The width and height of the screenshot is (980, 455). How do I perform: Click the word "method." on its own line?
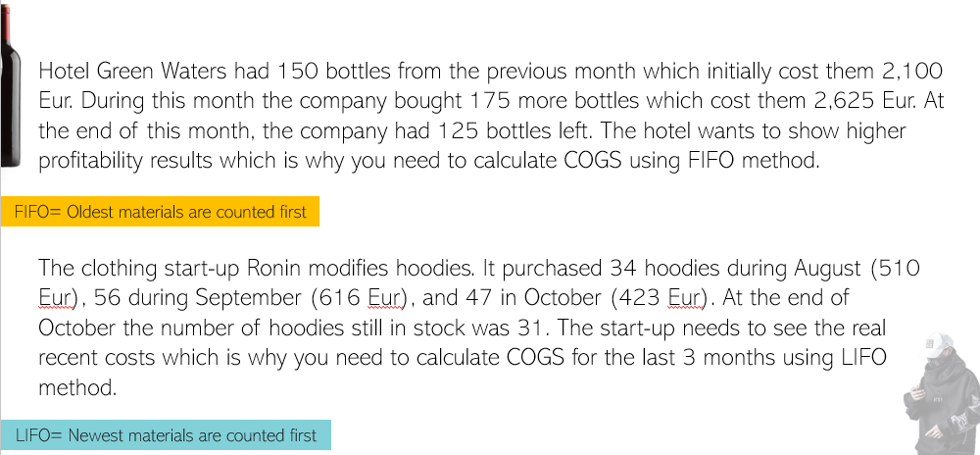[77, 387]
